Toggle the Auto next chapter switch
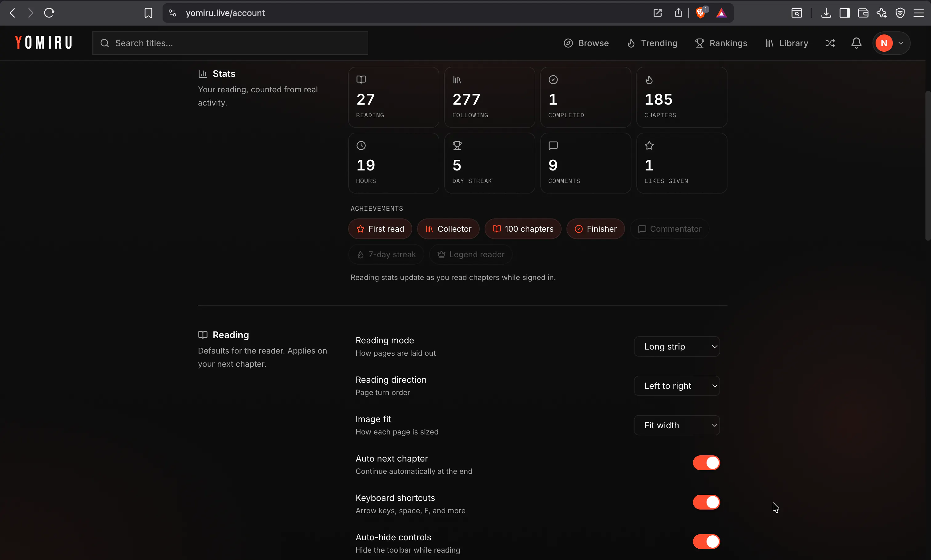 click(706, 463)
